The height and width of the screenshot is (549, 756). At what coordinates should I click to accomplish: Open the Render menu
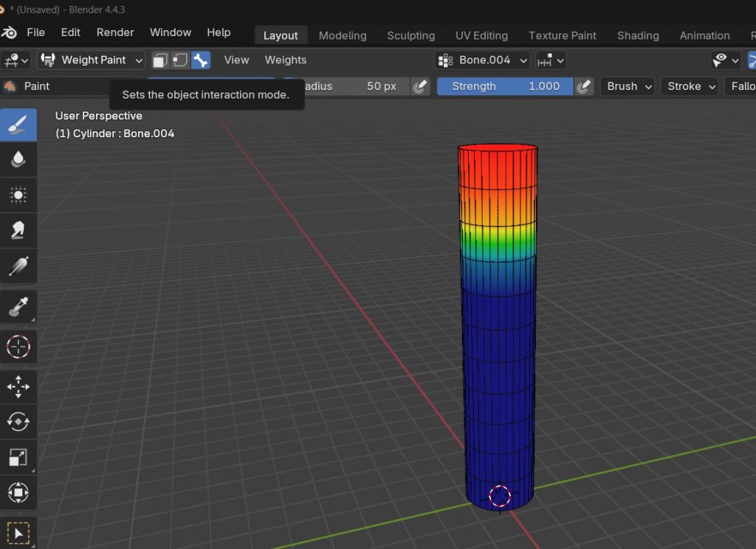115,32
